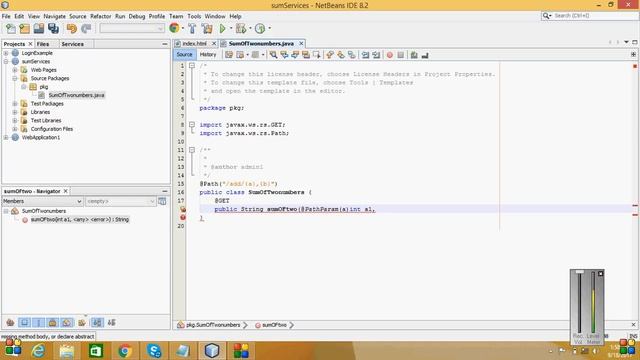Screen dimensions: 640x360
Task: Click the Clean and Build icon
Action: tap(207, 28)
